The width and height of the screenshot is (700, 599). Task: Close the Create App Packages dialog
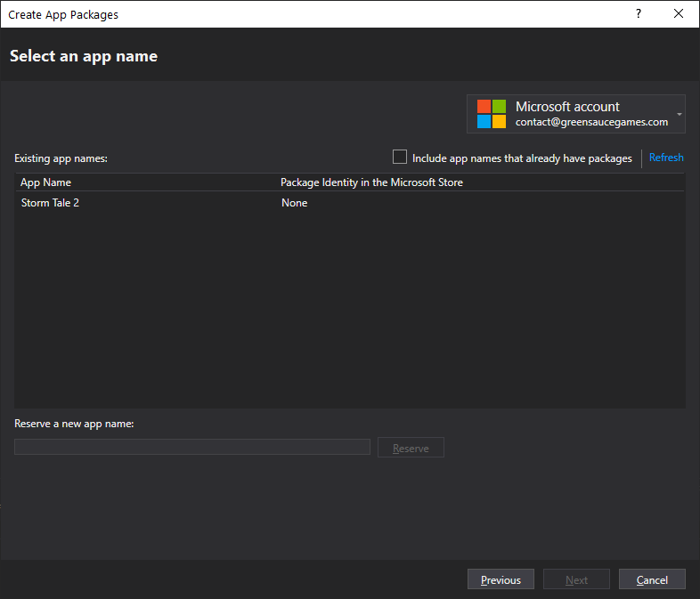click(679, 14)
